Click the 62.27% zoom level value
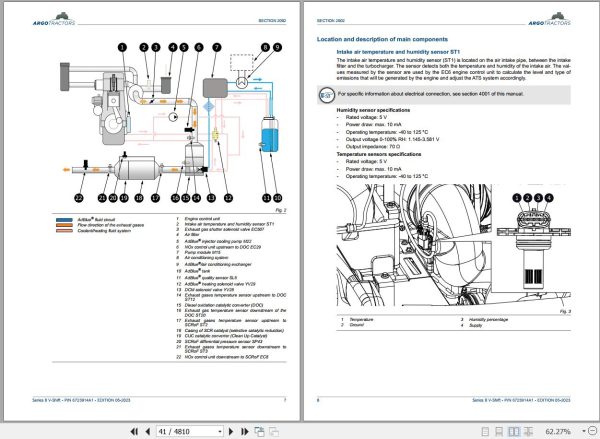Screen dimensions: 600x439 point(558,431)
